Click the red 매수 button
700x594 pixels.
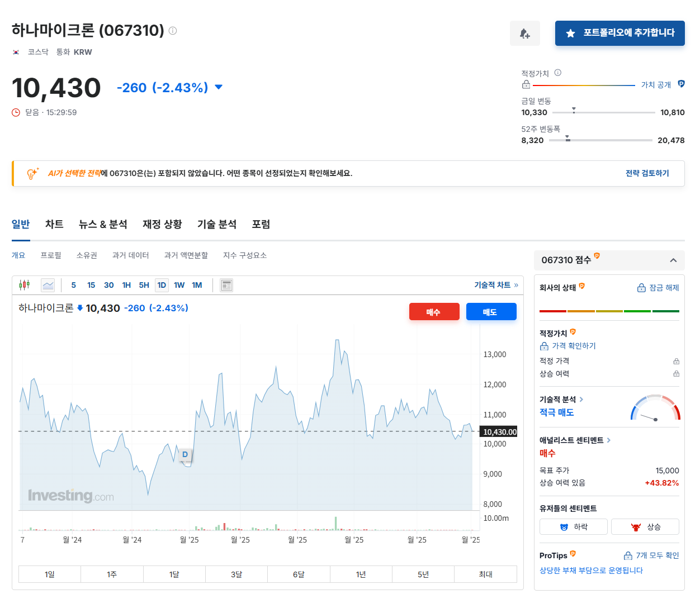pyautogui.click(x=434, y=312)
